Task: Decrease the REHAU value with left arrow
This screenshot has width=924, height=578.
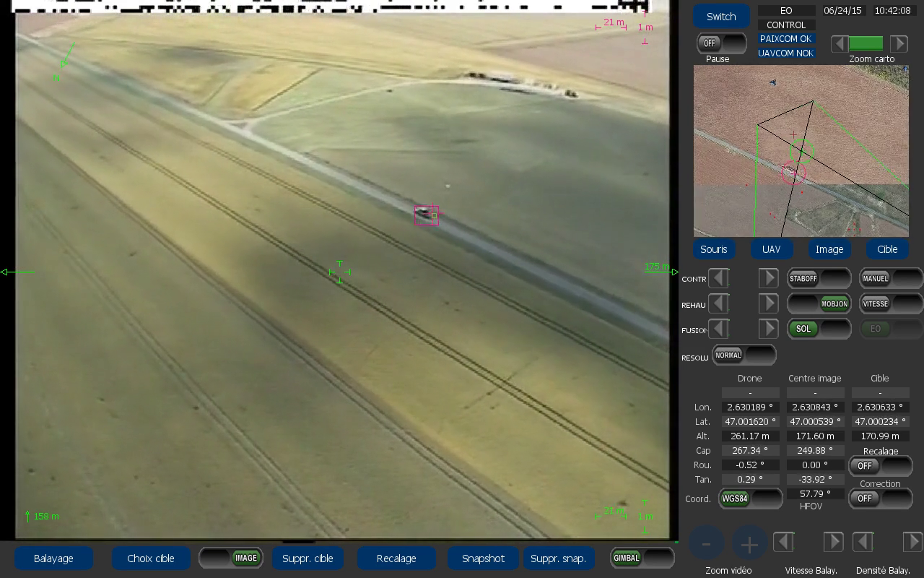Action: pyautogui.click(x=719, y=303)
